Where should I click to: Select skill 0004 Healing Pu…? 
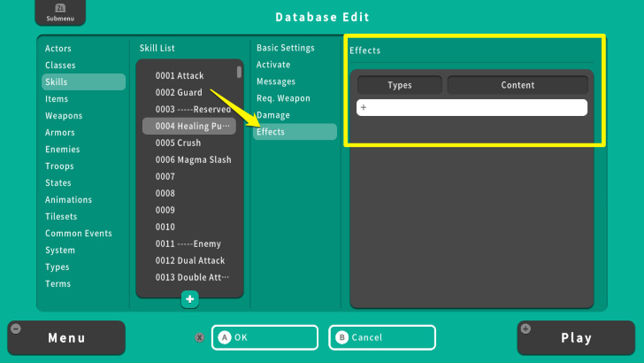pos(189,127)
